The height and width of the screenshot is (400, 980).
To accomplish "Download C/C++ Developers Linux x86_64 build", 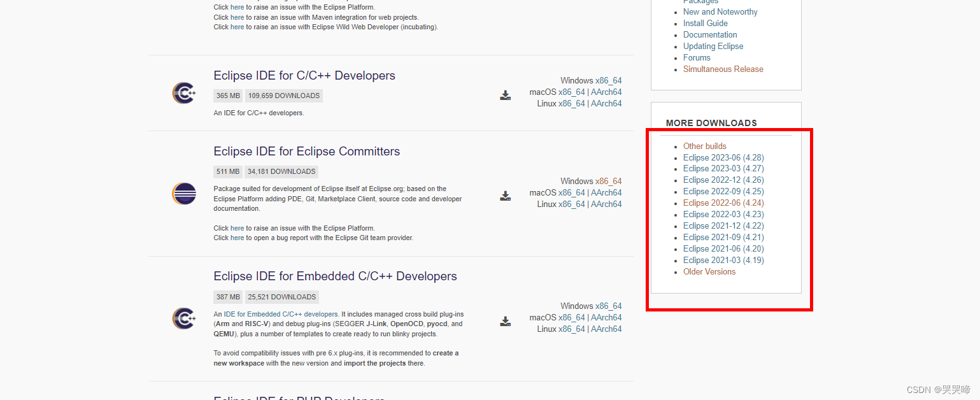I will tap(571, 104).
